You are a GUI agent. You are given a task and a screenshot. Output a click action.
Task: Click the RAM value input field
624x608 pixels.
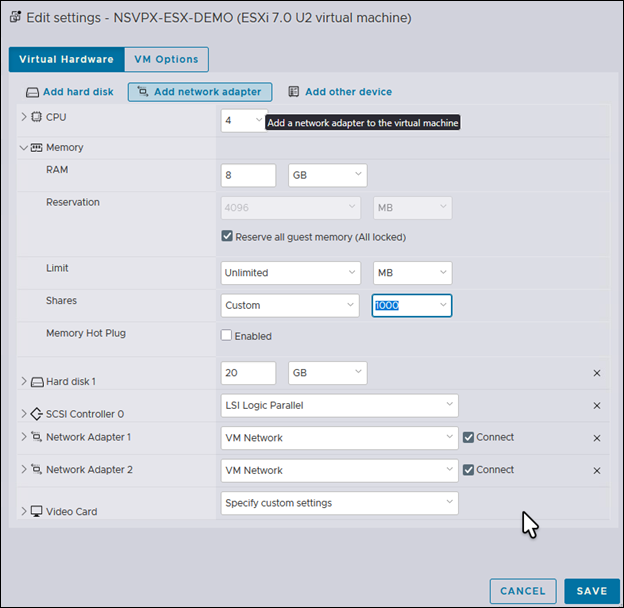click(248, 175)
